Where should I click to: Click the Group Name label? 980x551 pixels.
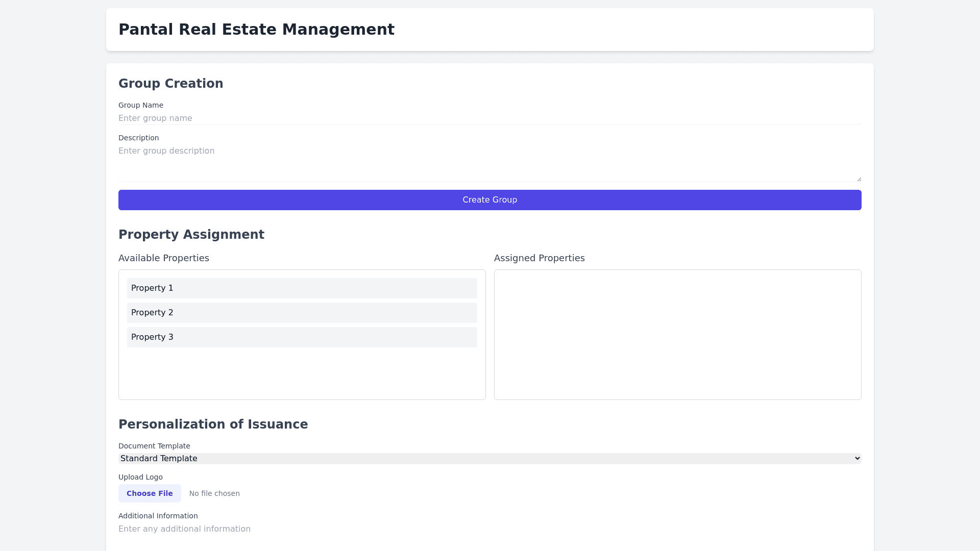tap(141, 106)
